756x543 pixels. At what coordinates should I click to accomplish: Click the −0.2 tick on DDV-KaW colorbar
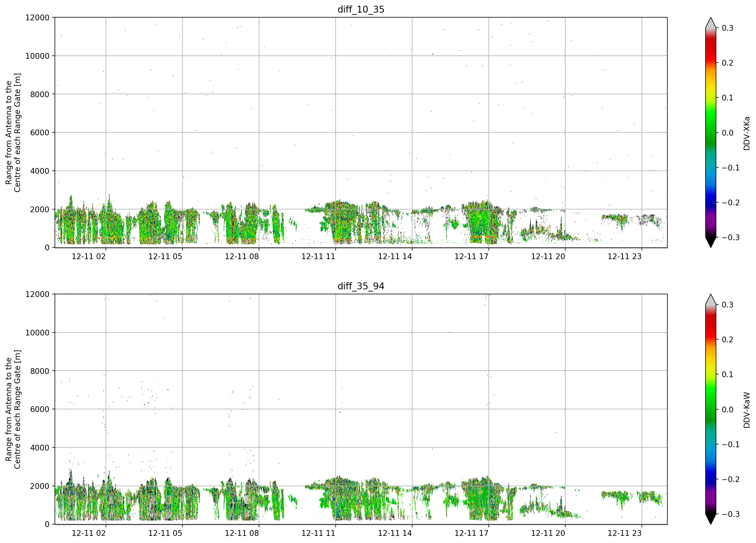[731, 479]
